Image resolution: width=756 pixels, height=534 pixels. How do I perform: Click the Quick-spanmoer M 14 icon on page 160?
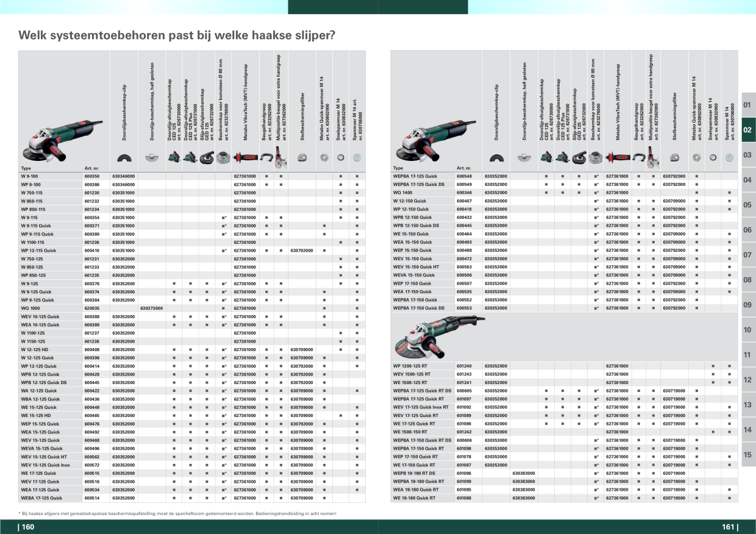coord(325,158)
